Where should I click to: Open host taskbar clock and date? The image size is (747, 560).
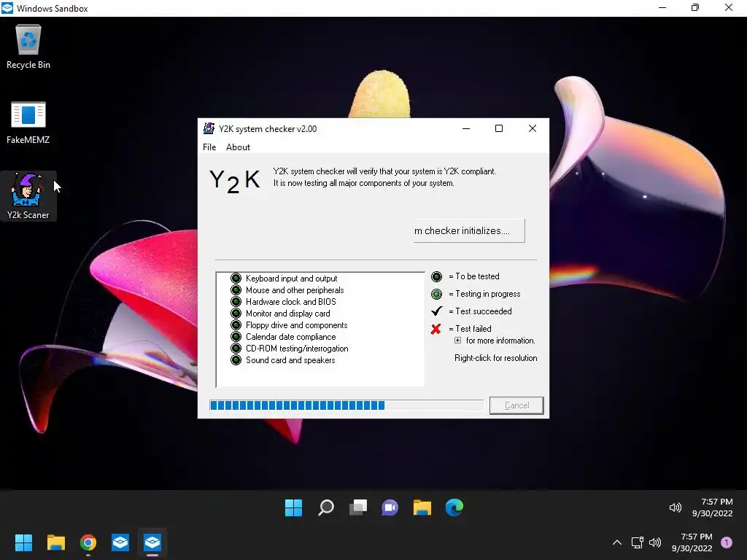point(692,542)
